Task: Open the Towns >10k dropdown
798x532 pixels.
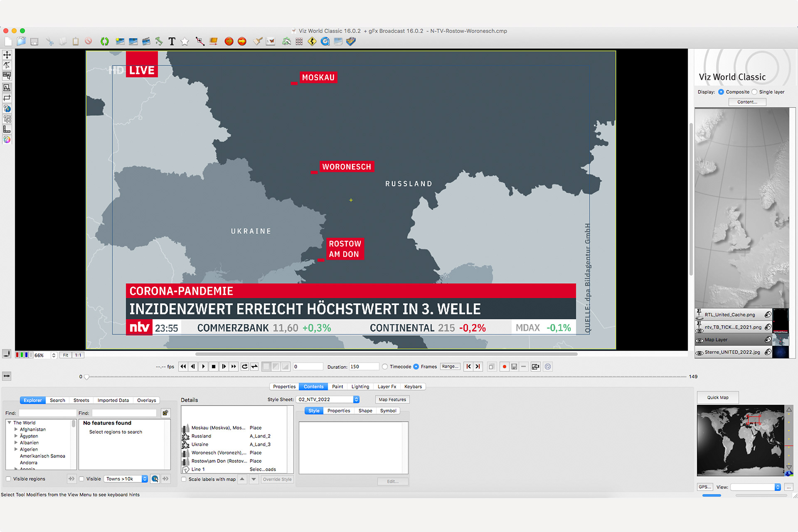Action: click(x=126, y=479)
